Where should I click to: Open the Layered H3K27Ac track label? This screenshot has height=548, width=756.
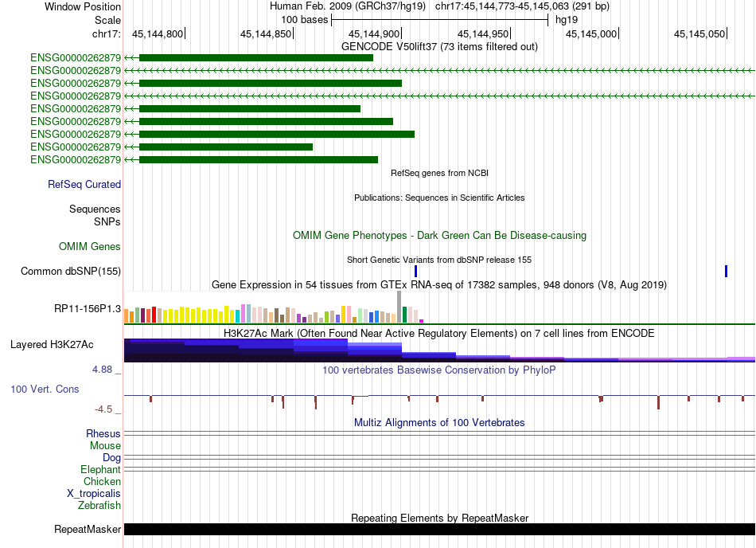click(52, 344)
